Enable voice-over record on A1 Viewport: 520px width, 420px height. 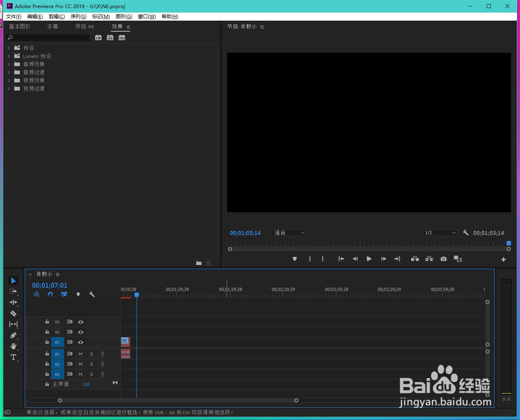tap(102, 354)
